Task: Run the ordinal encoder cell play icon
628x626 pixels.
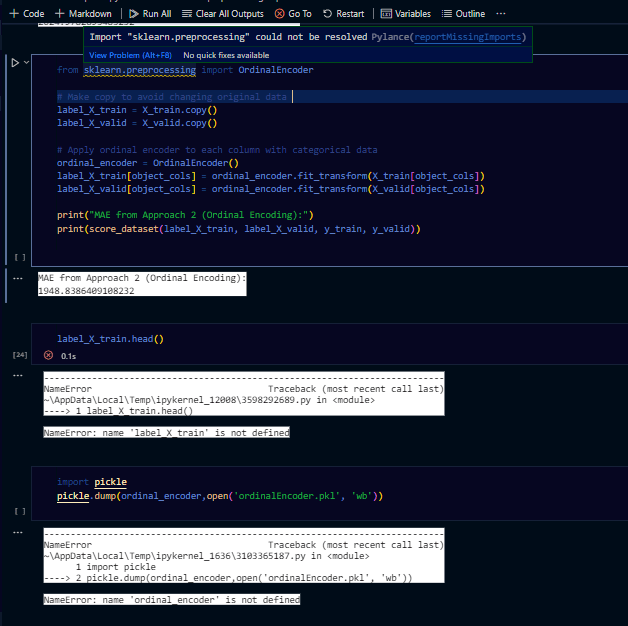Action: 15,63
